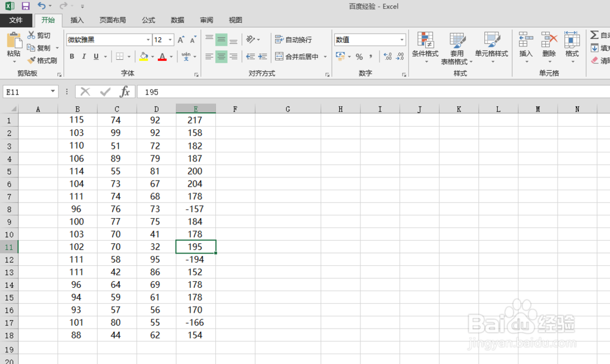Decrease decimal places
This screenshot has width=610, height=364.
[400, 56]
